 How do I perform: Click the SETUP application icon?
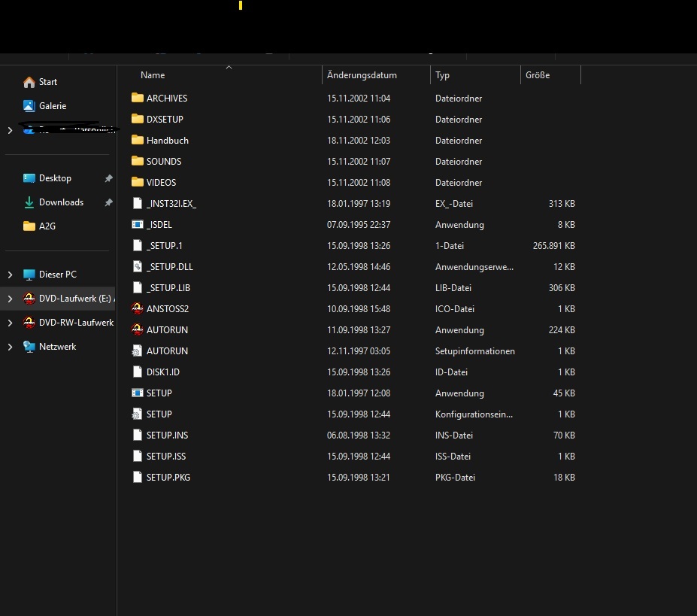click(137, 393)
